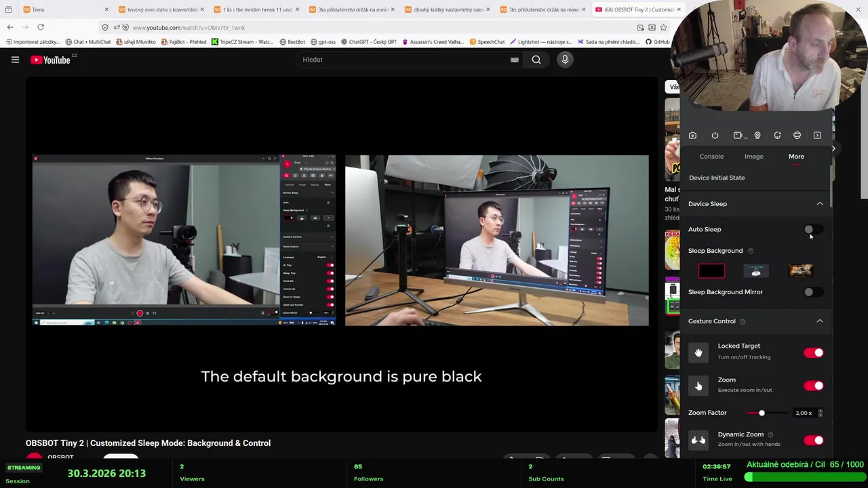Click the Gesture Control help icon

[743, 321]
